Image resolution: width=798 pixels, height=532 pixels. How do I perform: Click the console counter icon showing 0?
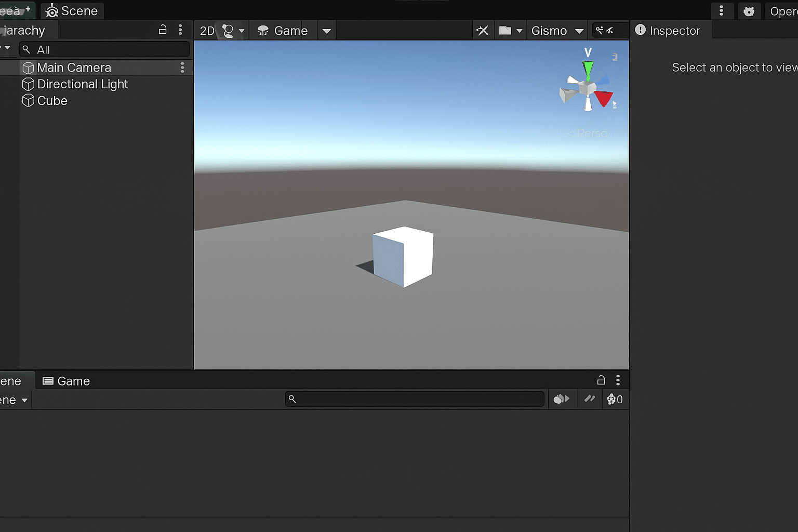pyautogui.click(x=615, y=399)
